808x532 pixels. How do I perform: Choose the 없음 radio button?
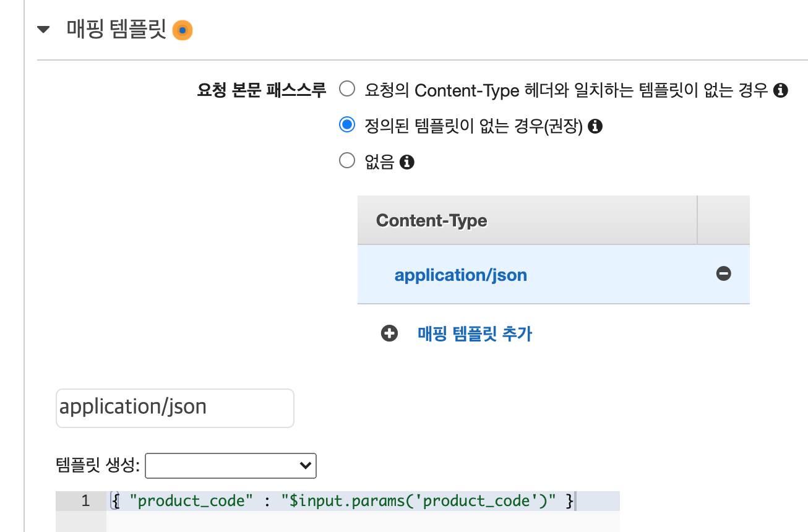(347, 161)
